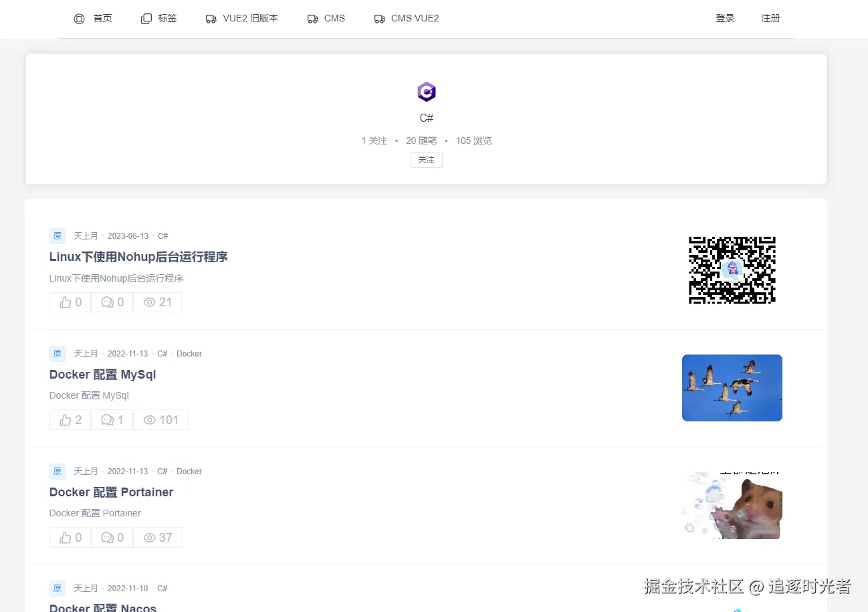Image resolution: width=868 pixels, height=612 pixels.
Task: Click the thumbs-up on the Docker 配置 MySql article
Action: [66, 420]
